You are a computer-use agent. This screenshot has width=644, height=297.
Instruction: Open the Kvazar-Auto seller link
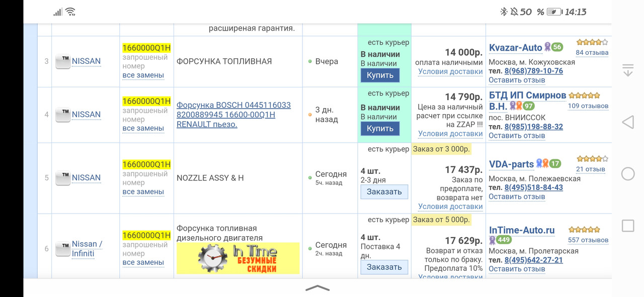click(515, 48)
